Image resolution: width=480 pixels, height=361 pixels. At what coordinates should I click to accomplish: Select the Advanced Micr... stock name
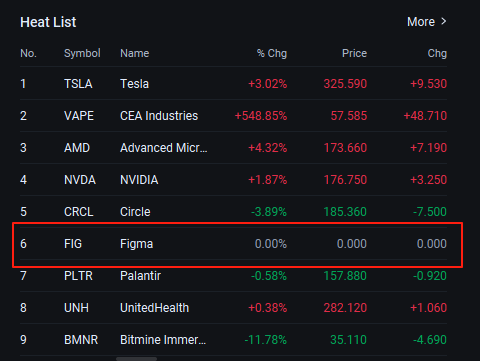164,148
